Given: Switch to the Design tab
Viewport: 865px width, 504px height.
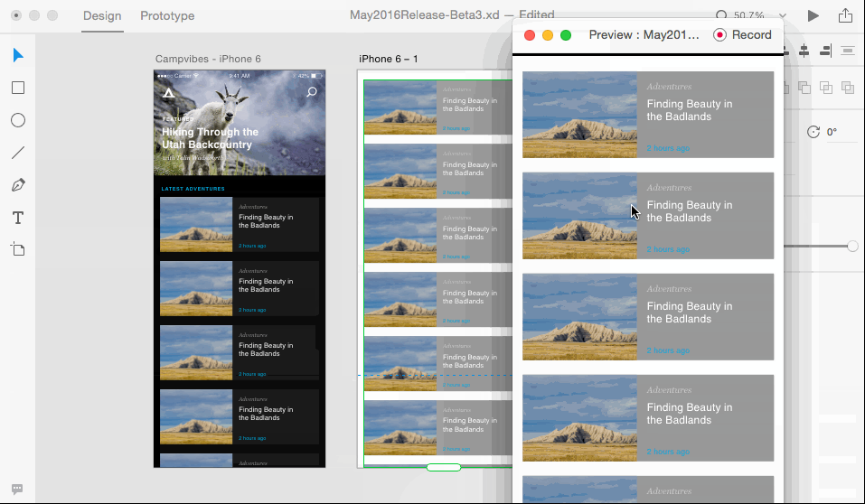Looking at the screenshot, I should tap(102, 15).
